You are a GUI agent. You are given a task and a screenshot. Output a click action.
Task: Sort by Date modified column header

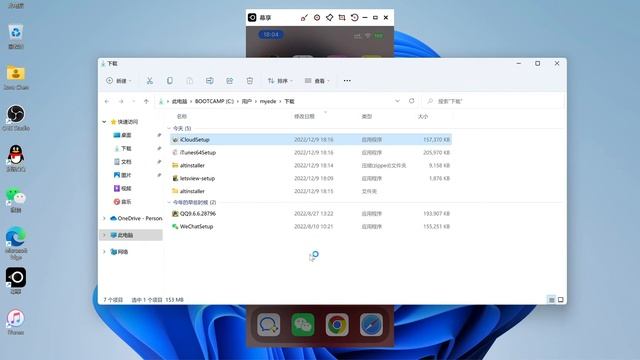pyautogui.click(x=304, y=117)
